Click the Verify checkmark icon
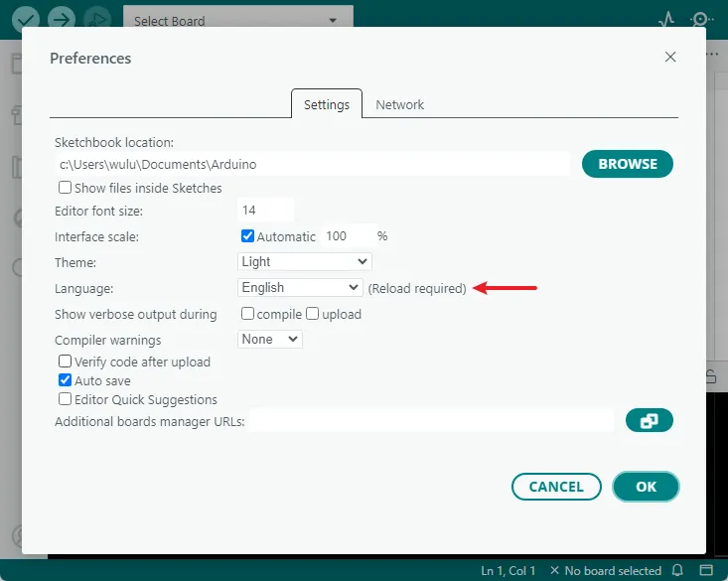728x581 pixels. pyautogui.click(x=26, y=20)
